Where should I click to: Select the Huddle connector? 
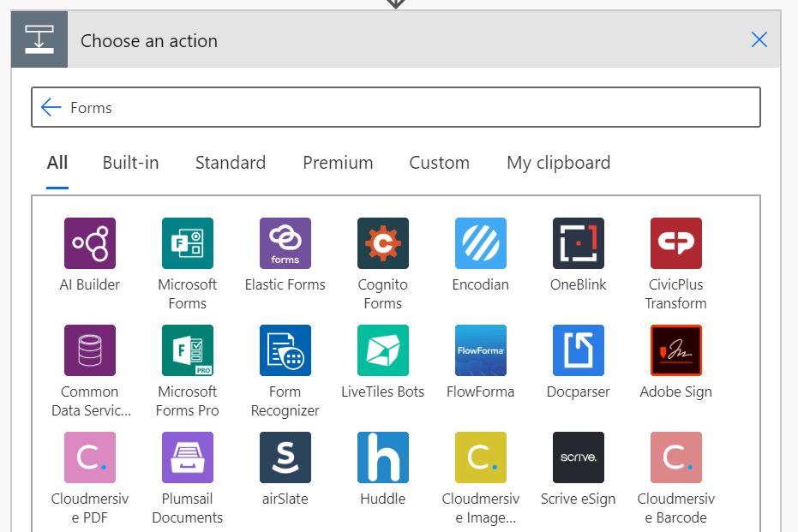(382, 457)
